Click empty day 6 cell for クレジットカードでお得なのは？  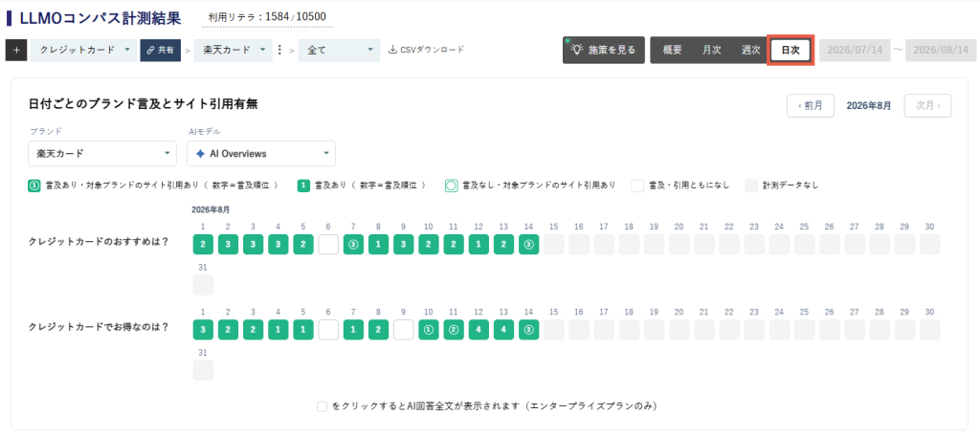coord(328,329)
